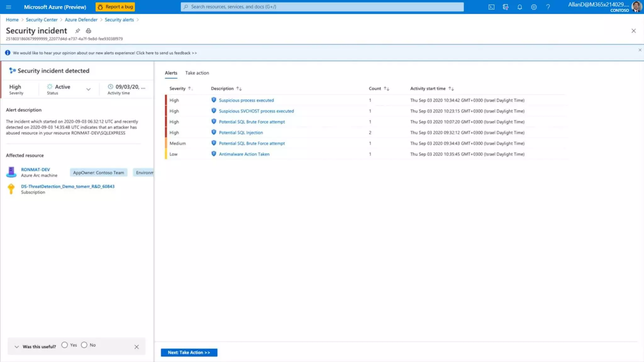Click Next: Take Action button

tap(189, 352)
